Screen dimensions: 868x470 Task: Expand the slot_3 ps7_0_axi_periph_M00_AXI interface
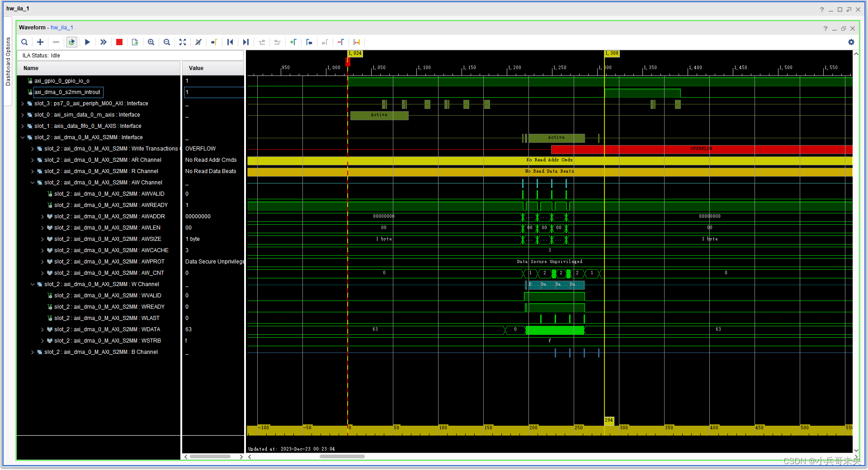pos(23,103)
